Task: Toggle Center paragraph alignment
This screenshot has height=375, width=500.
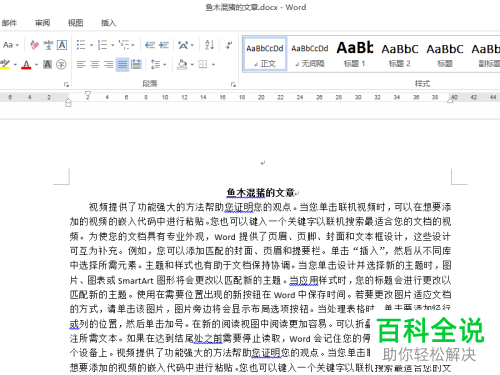Action: (95, 64)
